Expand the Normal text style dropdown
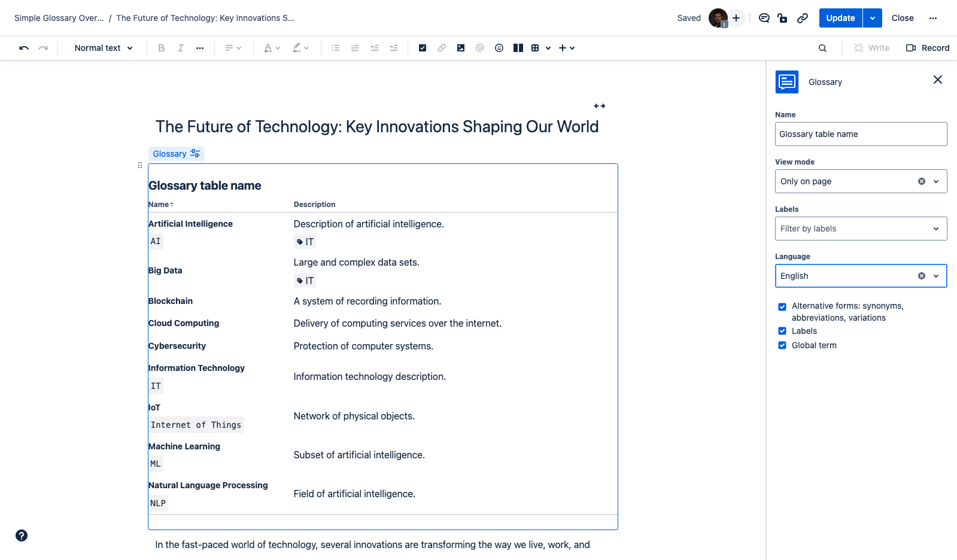The height and width of the screenshot is (560, 957). pyautogui.click(x=103, y=48)
